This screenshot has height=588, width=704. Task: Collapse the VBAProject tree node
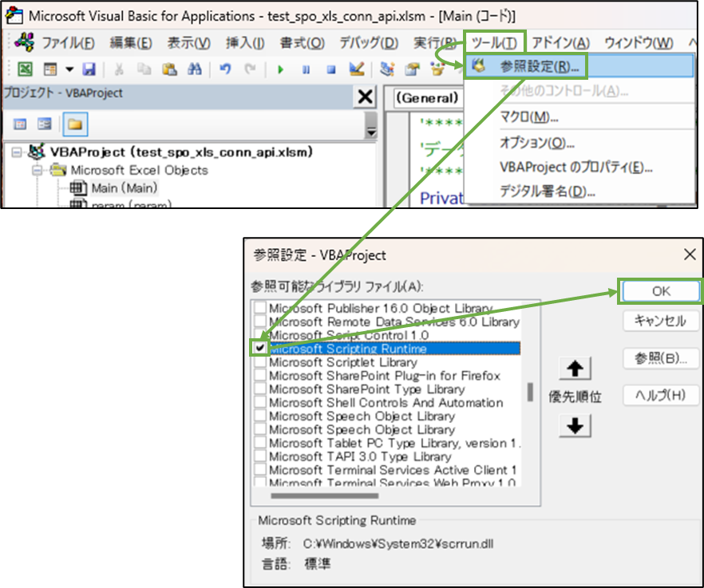click(17, 152)
